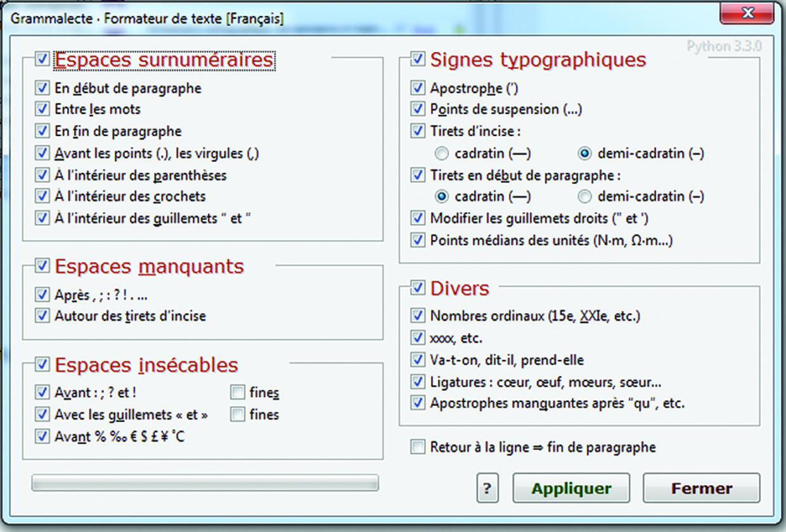Image resolution: width=786 pixels, height=532 pixels.
Task: Open help with the '?' button
Action: [x=487, y=488]
